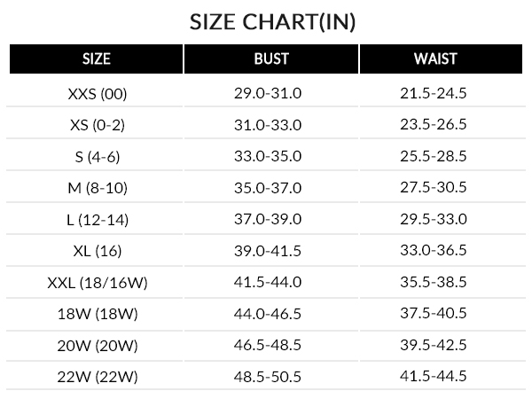Click the bust value 48.5-50.5
Screen dimensions: 532x399
pos(268,377)
